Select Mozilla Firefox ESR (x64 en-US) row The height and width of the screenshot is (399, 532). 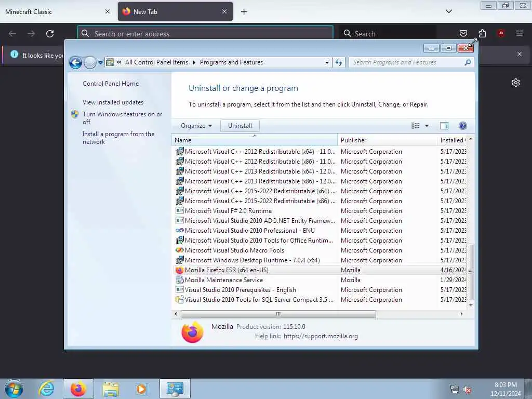(320, 270)
